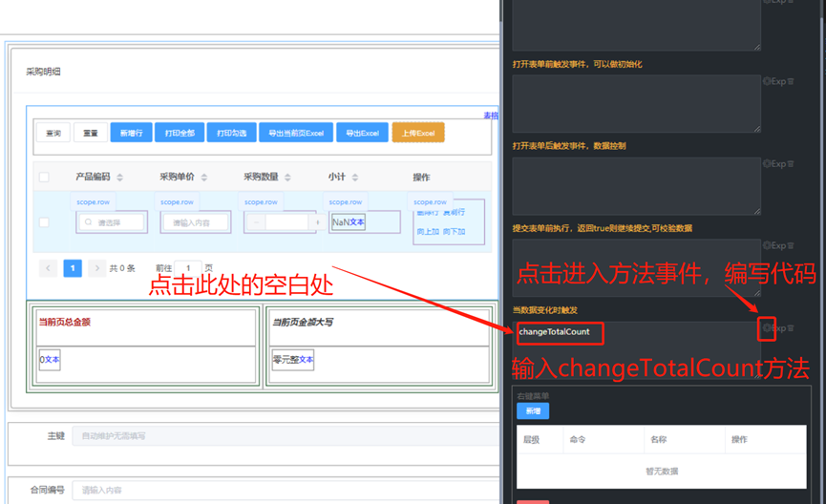Click the 采购数量 number input box
Image resolution: width=826 pixels, height=504 pixels.
pos(287,222)
